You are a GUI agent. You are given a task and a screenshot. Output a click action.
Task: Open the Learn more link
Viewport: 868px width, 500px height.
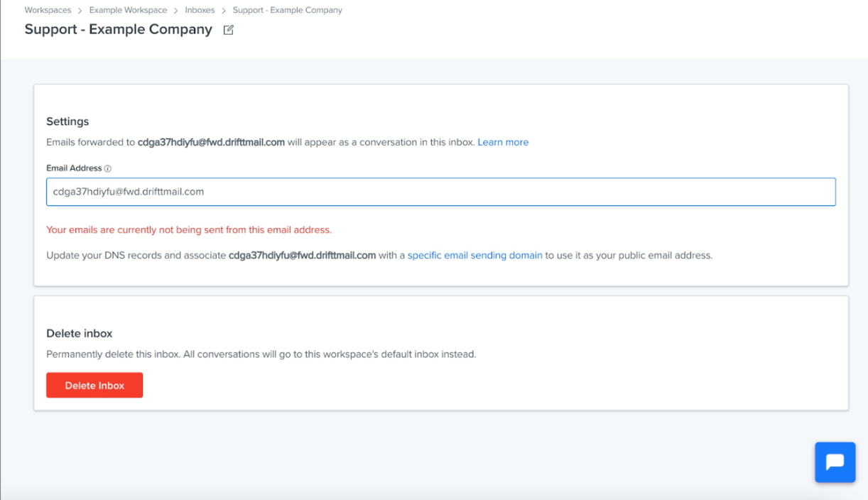pyautogui.click(x=503, y=142)
